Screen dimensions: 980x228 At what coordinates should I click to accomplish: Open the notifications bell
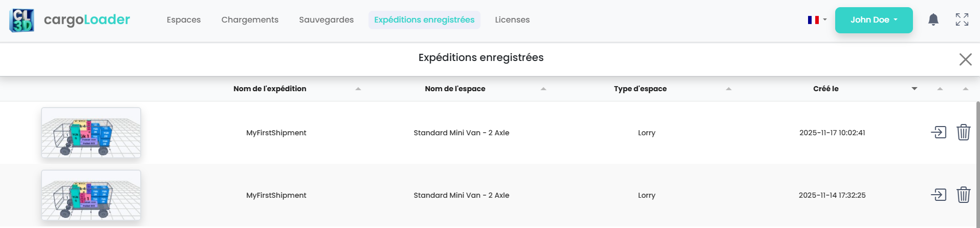coord(933,20)
